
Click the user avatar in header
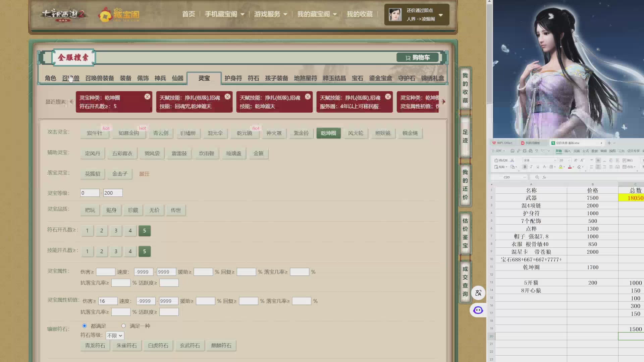pyautogui.click(x=395, y=14)
